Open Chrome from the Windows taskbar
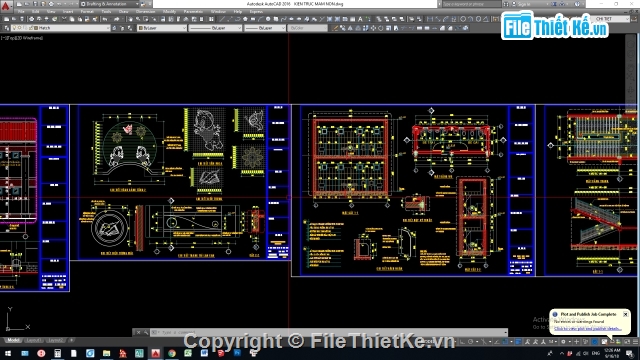 [172, 353]
